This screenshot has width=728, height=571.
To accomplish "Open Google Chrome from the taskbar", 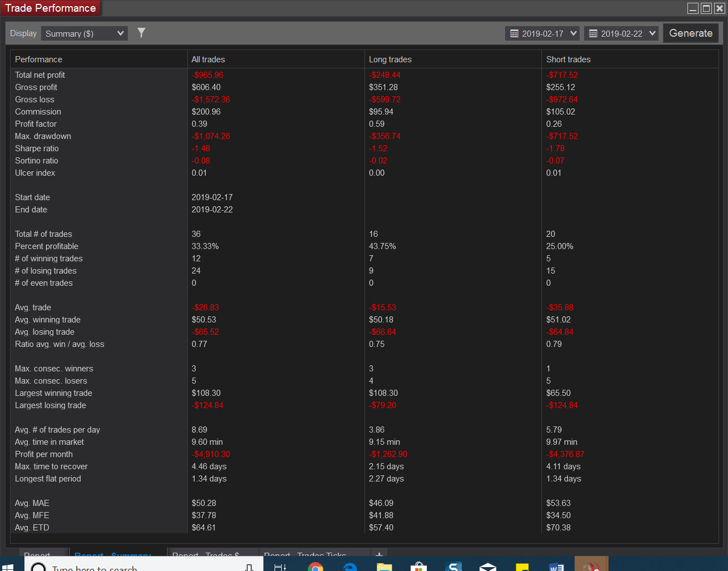I will pos(315,566).
